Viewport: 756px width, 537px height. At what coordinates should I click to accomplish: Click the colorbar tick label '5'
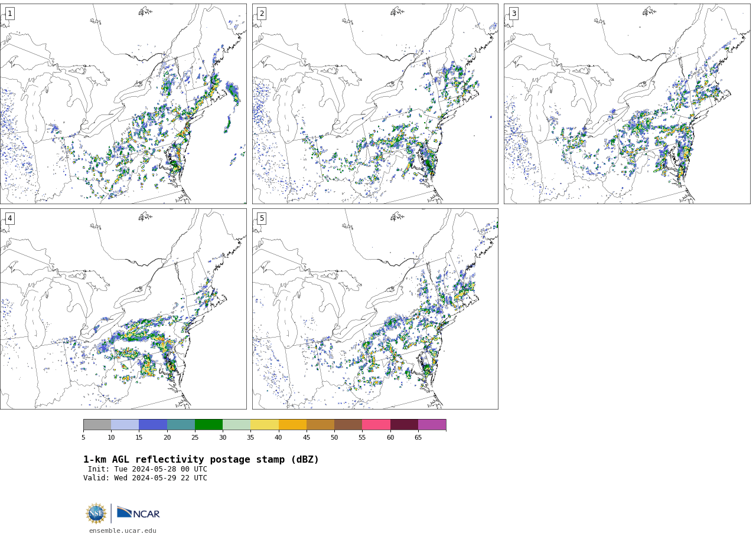click(83, 437)
